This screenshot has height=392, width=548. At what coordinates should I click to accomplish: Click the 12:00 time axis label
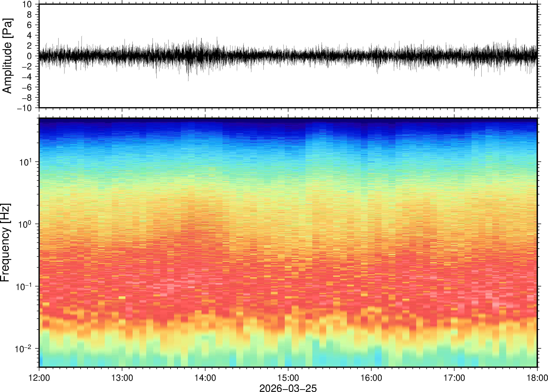coord(39,378)
